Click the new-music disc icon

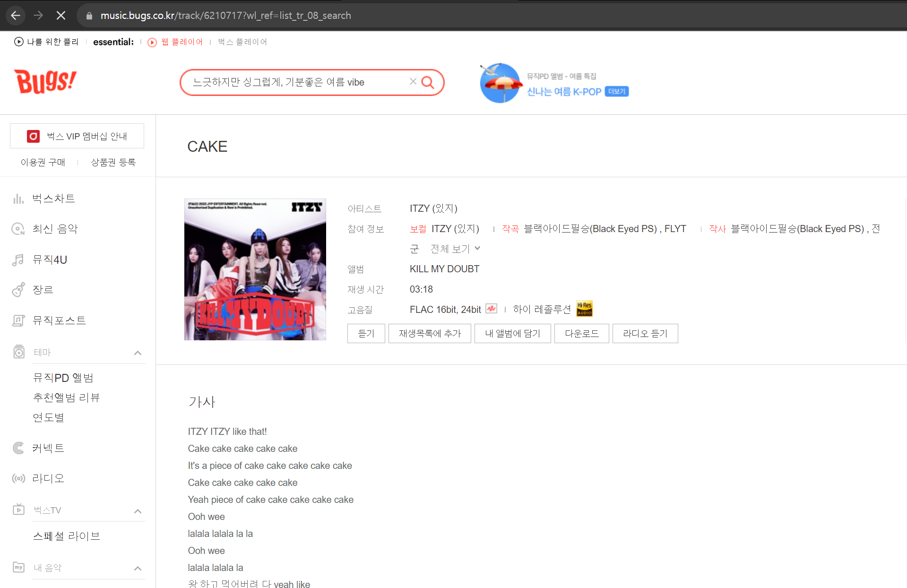coord(18,229)
